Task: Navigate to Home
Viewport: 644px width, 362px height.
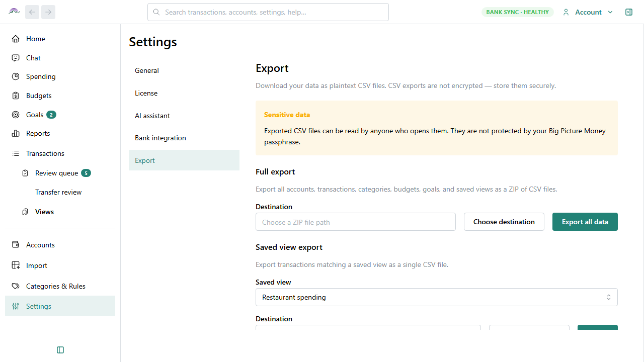Action: (x=60, y=39)
